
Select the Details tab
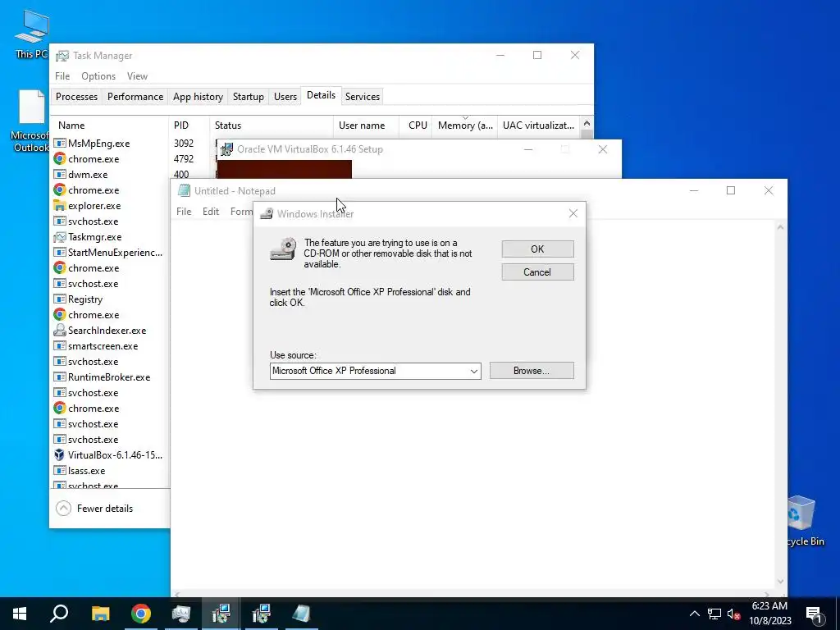click(321, 95)
